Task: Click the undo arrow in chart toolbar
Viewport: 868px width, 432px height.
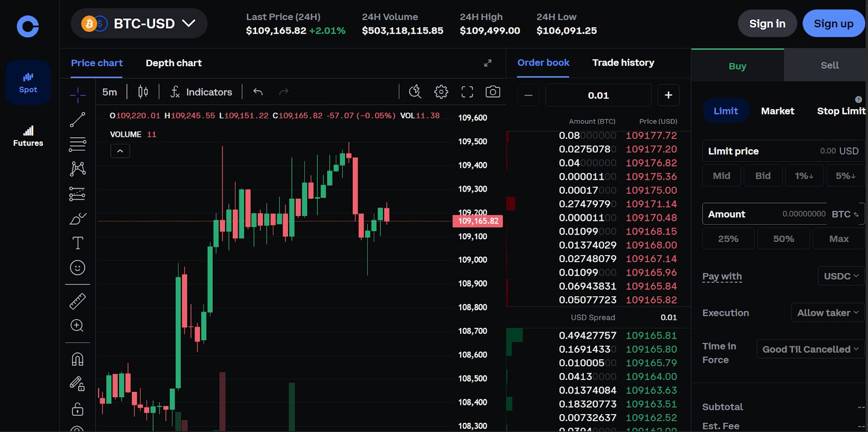Action: [x=258, y=92]
